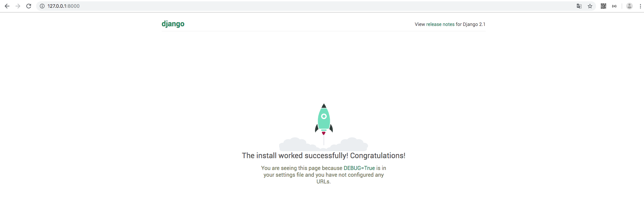Open the QR code extension icon
Image resolution: width=644 pixels, height=201 pixels.
coord(603,6)
